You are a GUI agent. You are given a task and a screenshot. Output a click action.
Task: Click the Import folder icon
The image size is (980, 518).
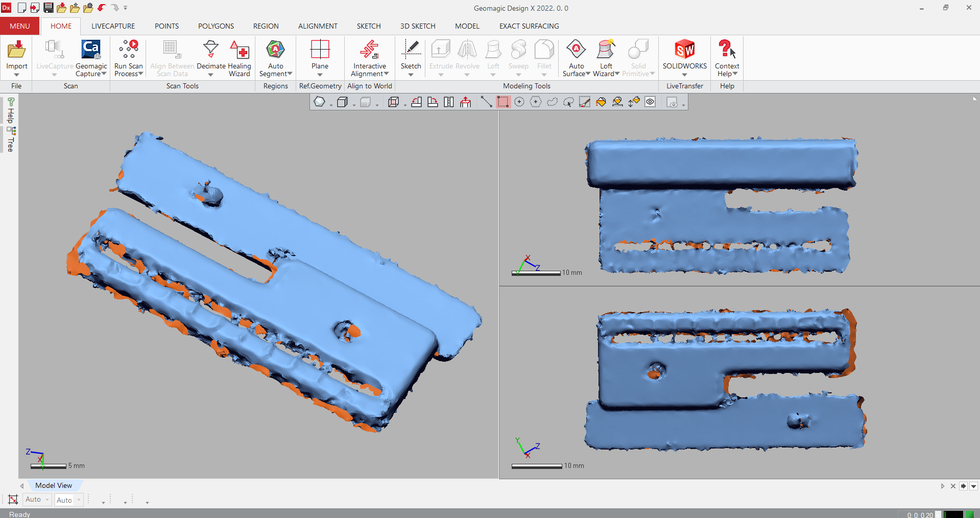point(16,50)
